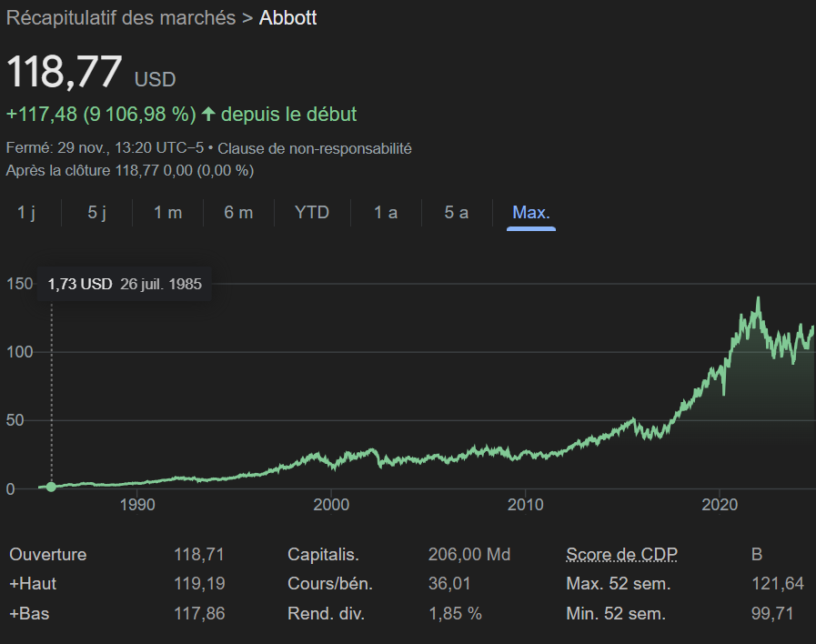Click the Capitalis. label
Viewport: 816px width, 644px height.
click(x=323, y=555)
